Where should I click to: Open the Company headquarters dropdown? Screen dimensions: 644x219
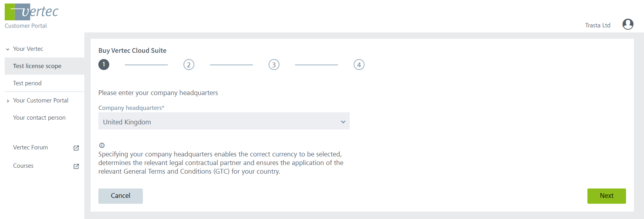(x=224, y=122)
